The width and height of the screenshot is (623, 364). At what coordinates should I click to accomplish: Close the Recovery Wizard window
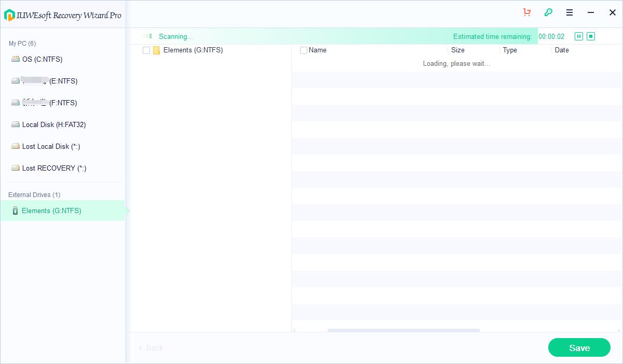pos(612,12)
